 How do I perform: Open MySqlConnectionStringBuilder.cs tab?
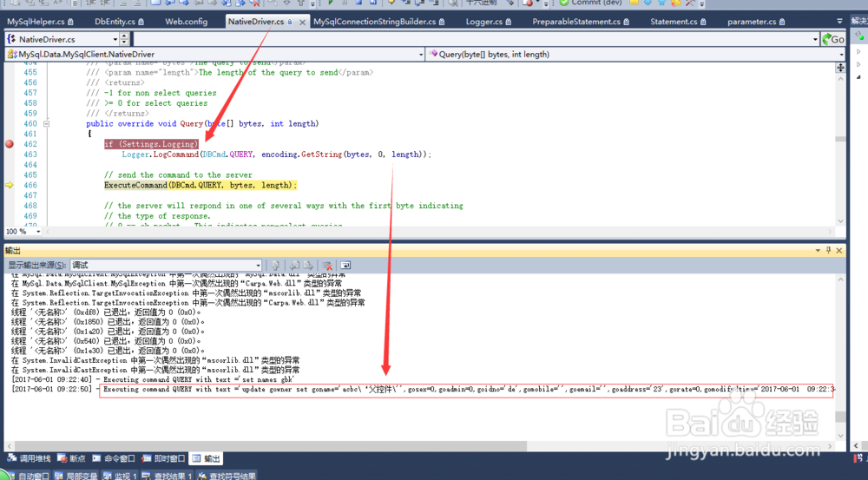[x=378, y=22]
